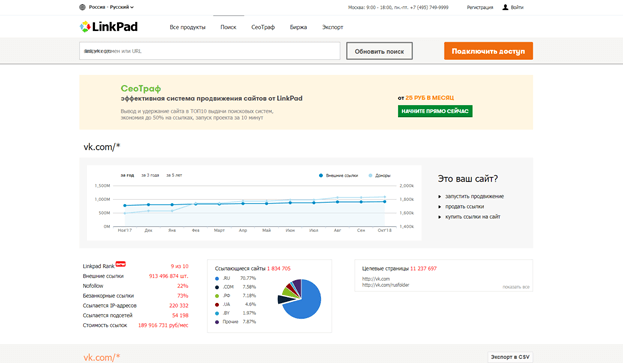Click the запустить продвижение link
Image resolution: width=623 pixels, height=363 pixels.
click(x=474, y=196)
